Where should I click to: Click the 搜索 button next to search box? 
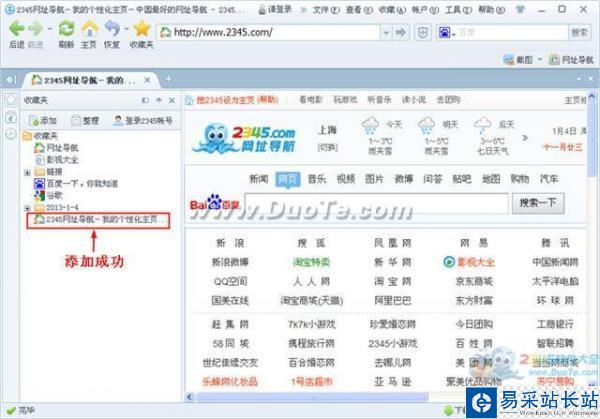click(x=579, y=33)
